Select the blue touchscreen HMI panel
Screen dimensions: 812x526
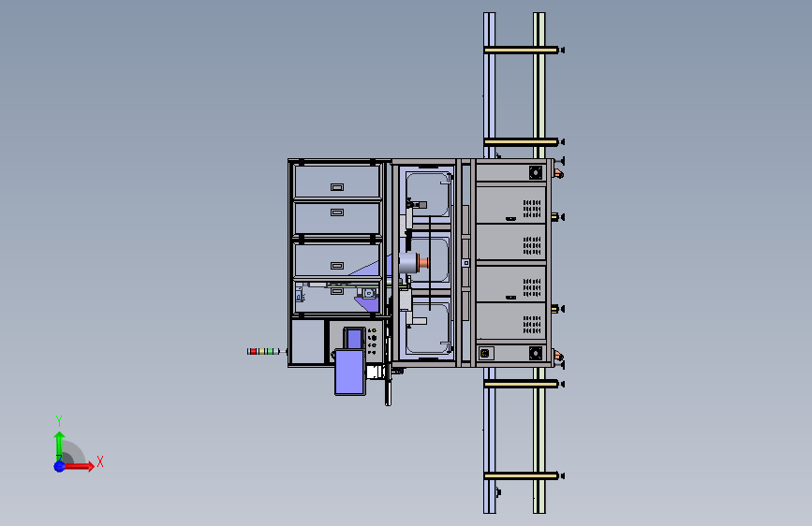coord(350,373)
